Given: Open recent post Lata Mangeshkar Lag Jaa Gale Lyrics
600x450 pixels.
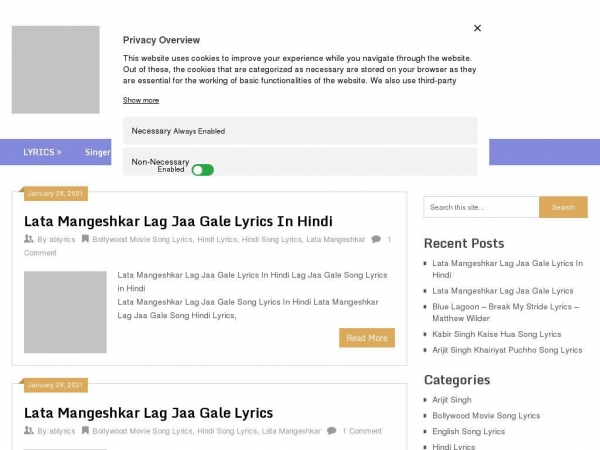Looking at the screenshot, I should [x=503, y=291].
